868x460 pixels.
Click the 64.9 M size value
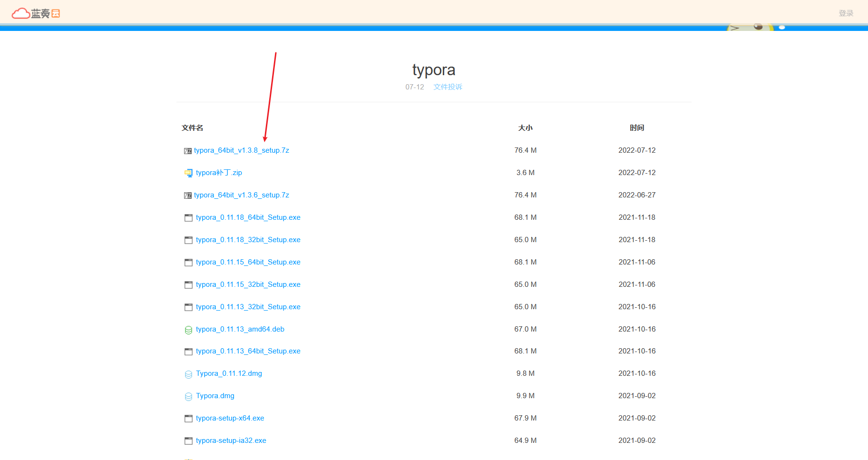[x=526, y=440]
